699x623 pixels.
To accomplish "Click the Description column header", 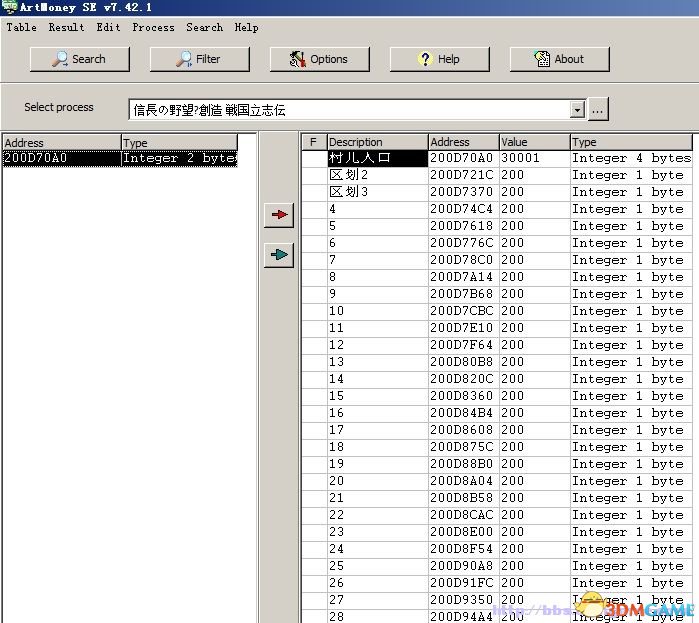I will point(377,142).
